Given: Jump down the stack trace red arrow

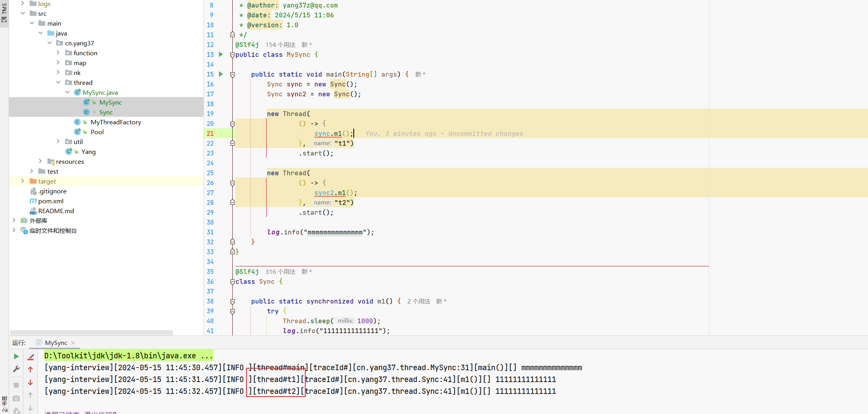Looking at the screenshot, I should coord(30,382).
